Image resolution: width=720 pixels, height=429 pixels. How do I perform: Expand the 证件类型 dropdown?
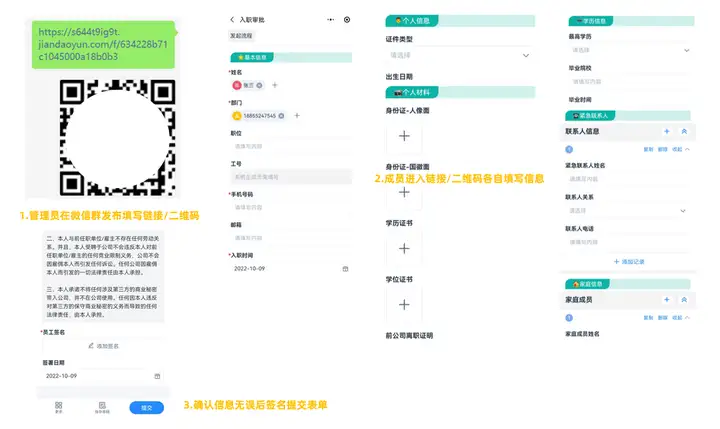coord(459,56)
